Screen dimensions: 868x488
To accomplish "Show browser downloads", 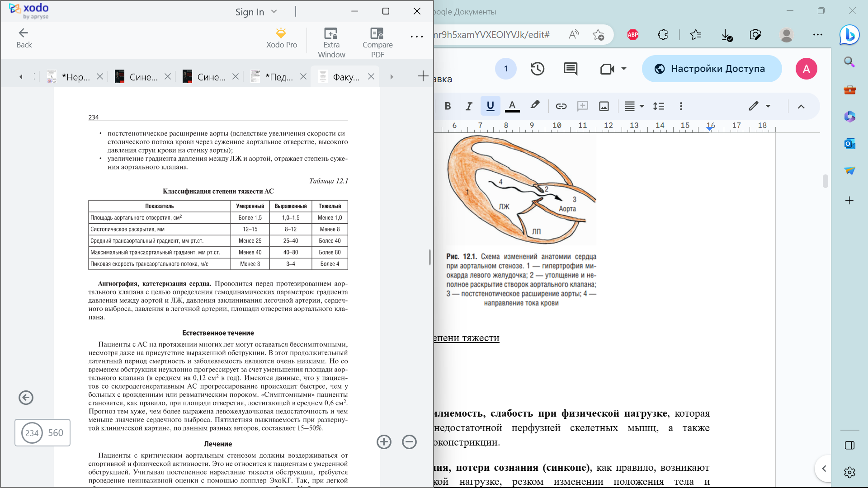I will coord(726,35).
